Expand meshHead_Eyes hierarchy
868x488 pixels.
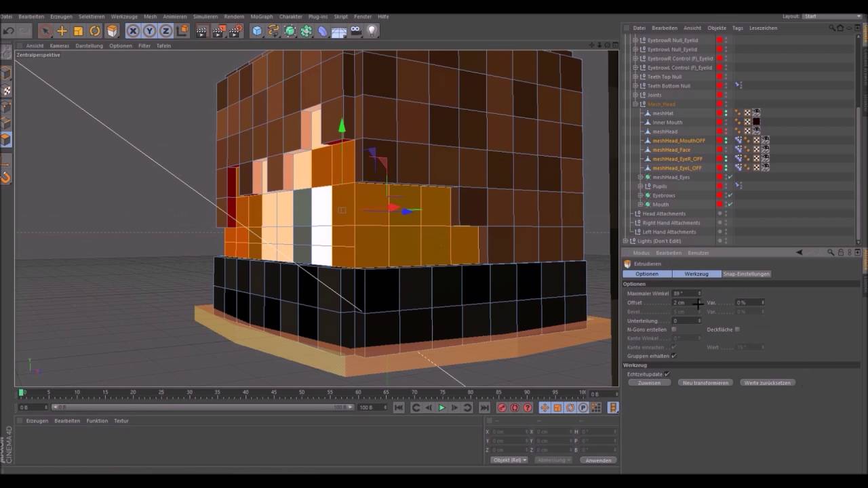coord(640,177)
